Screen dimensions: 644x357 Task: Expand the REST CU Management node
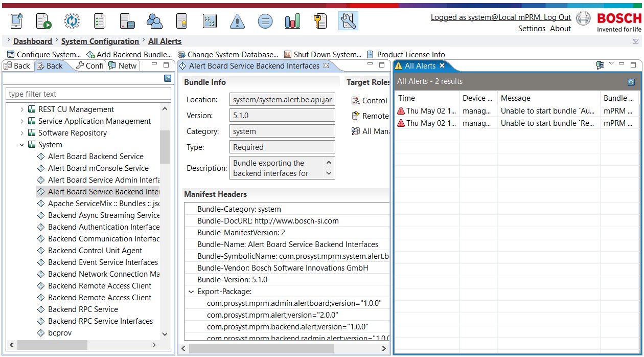[x=22, y=109]
